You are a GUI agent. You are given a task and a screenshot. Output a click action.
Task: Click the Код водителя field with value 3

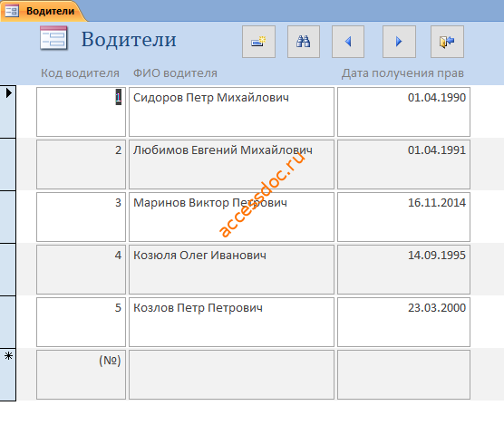81,217
